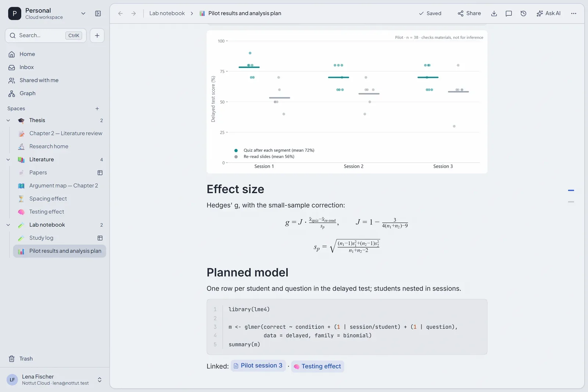The image size is (588, 392).
Task: Click legend entry Quiz after each segment
Action: (274, 151)
